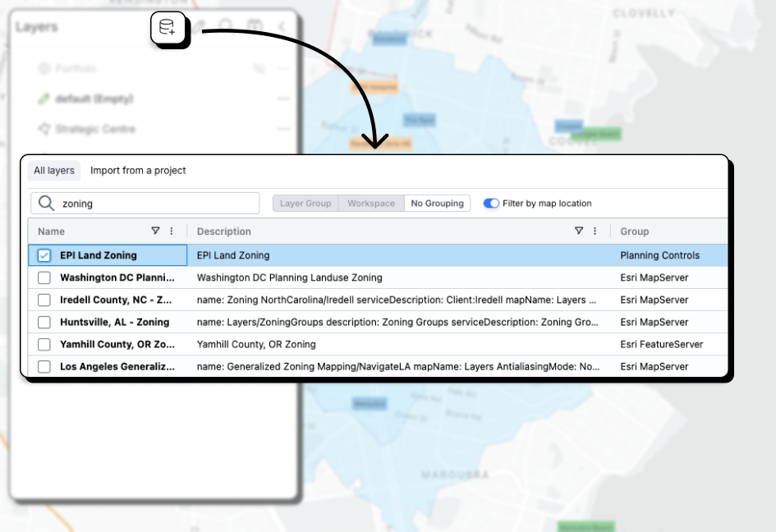Choose the No Grouping option
This screenshot has width=776, height=532.
click(x=437, y=204)
